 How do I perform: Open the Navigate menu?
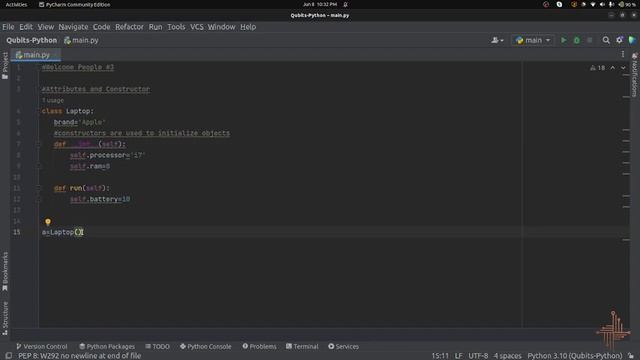pos(73,27)
